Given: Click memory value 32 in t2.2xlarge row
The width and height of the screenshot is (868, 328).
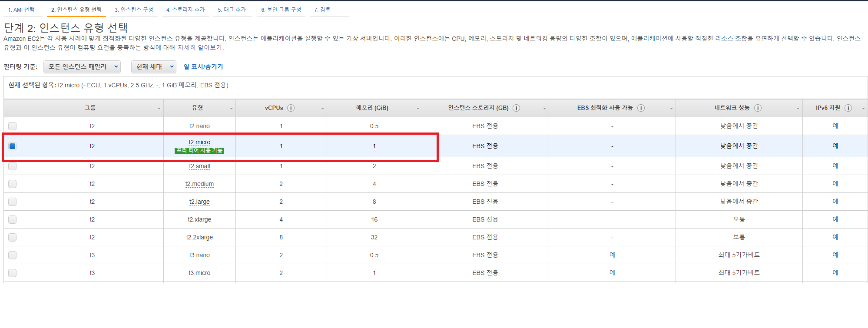Looking at the screenshot, I should tap(374, 237).
